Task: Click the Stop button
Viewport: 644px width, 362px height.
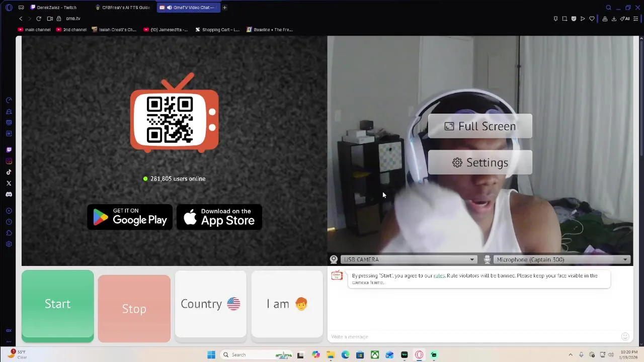Action: (134, 308)
